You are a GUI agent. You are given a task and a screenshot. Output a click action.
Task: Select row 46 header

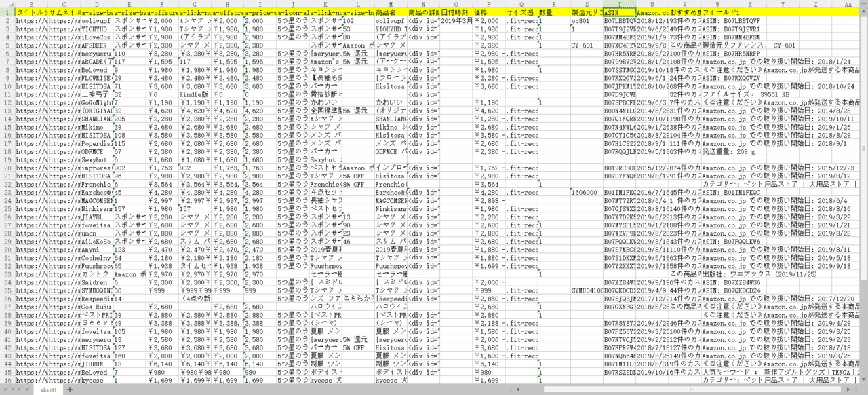coord(7,379)
